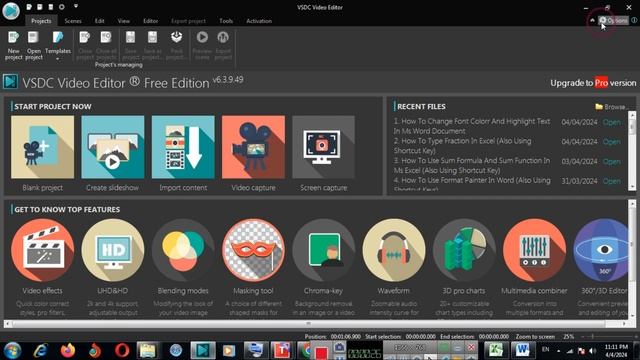The height and width of the screenshot is (360, 640).
Task: Switch to the Scenes ribbon tab
Action: 73,21
